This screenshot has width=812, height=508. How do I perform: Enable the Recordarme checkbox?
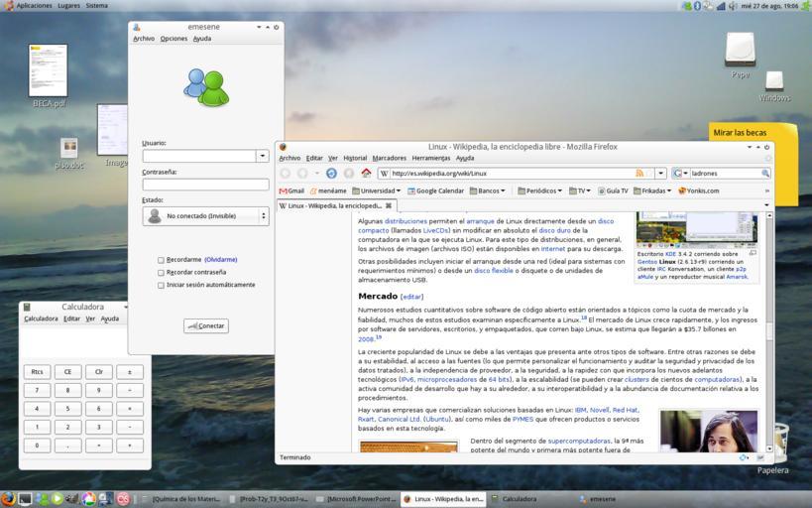point(161,260)
